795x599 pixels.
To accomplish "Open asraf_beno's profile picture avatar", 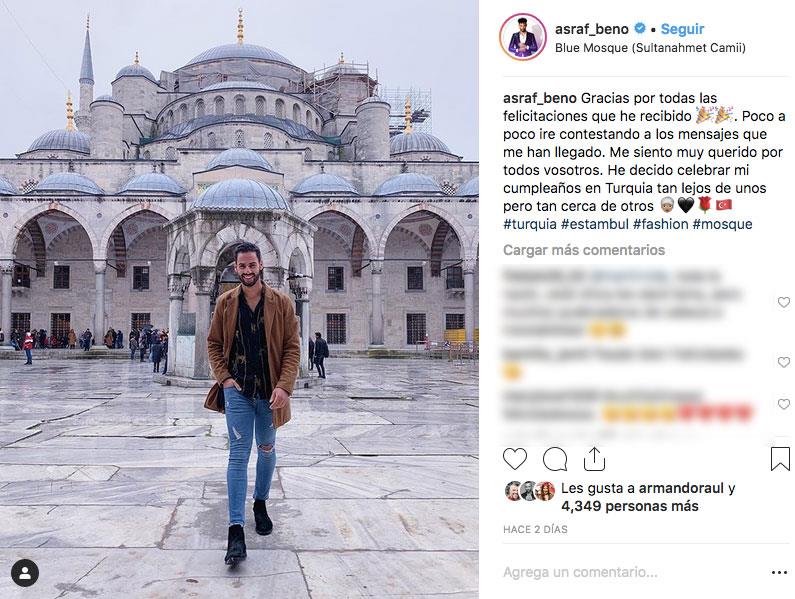I will tap(523, 37).
